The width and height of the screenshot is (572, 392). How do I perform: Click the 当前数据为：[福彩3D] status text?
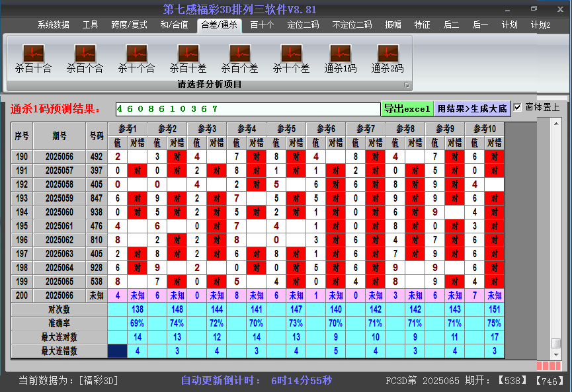pyautogui.click(x=69, y=381)
